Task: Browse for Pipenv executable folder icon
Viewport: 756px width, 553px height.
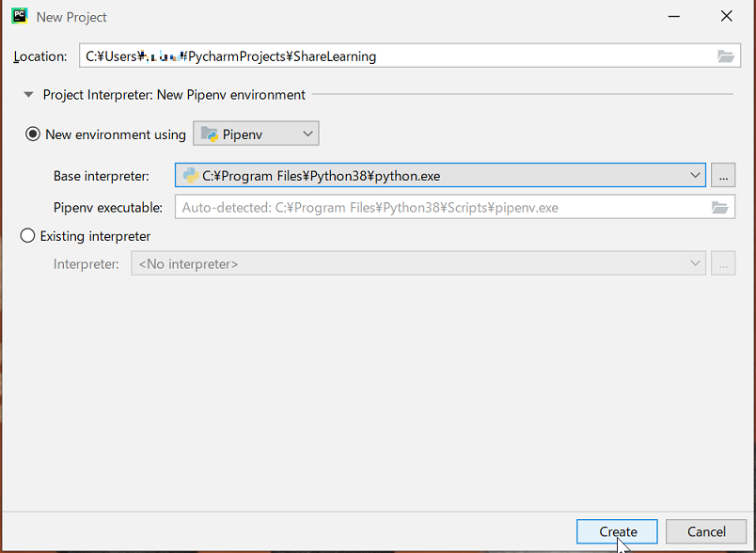Action: 719,208
